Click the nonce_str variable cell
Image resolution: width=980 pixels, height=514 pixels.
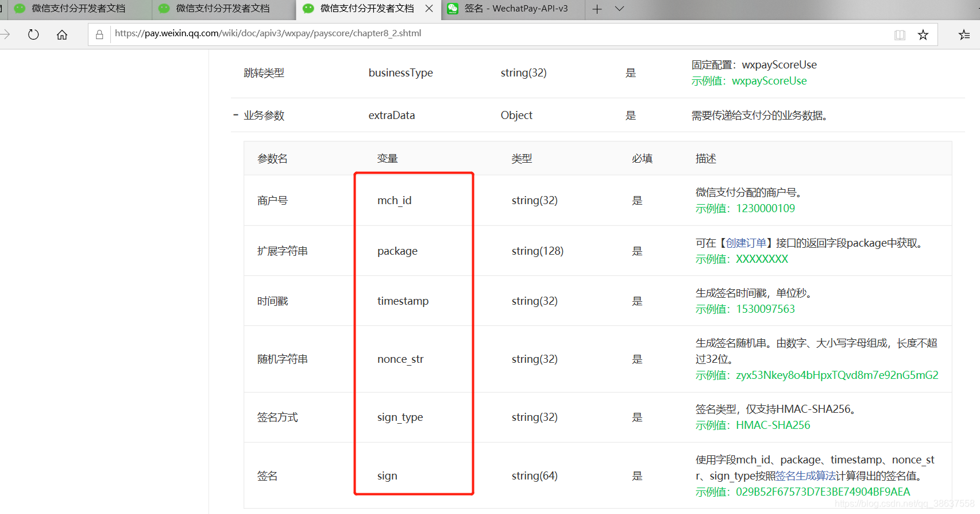click(400, 359)
